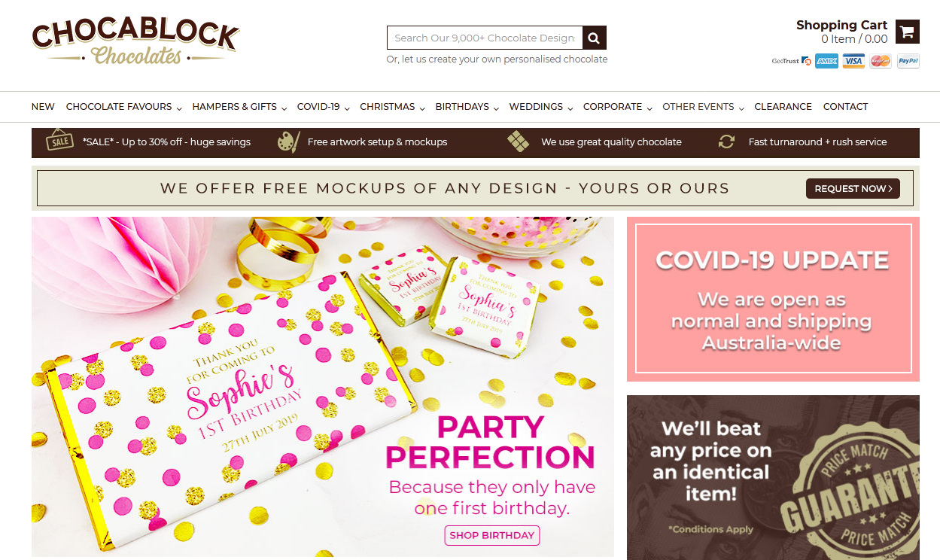This screenshot has height=560, width=940.
Task: Click the Visa card icon
Action: [853, 62]
